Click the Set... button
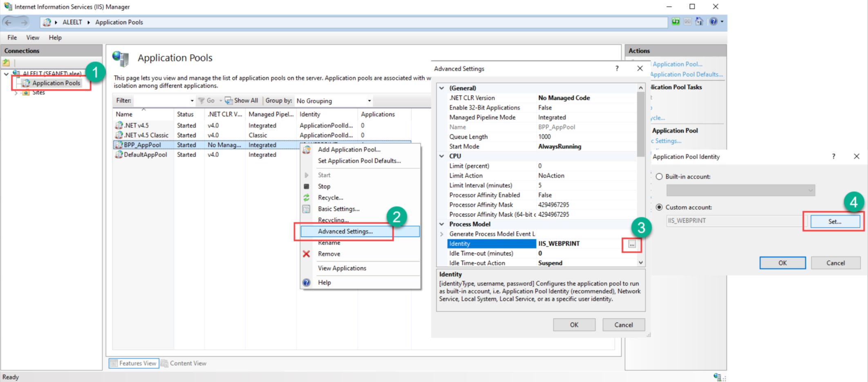The height and width of the screenshot is (382, 868). pos(835,222)
